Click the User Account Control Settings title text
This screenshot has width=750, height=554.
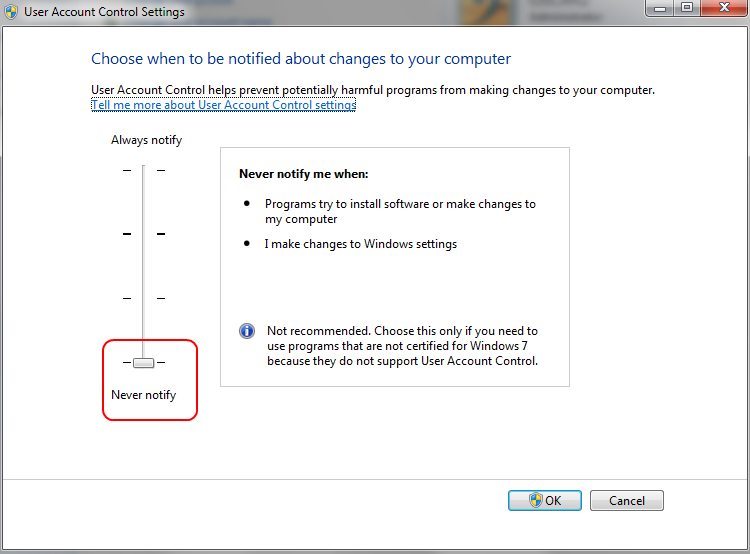[103, 12]
